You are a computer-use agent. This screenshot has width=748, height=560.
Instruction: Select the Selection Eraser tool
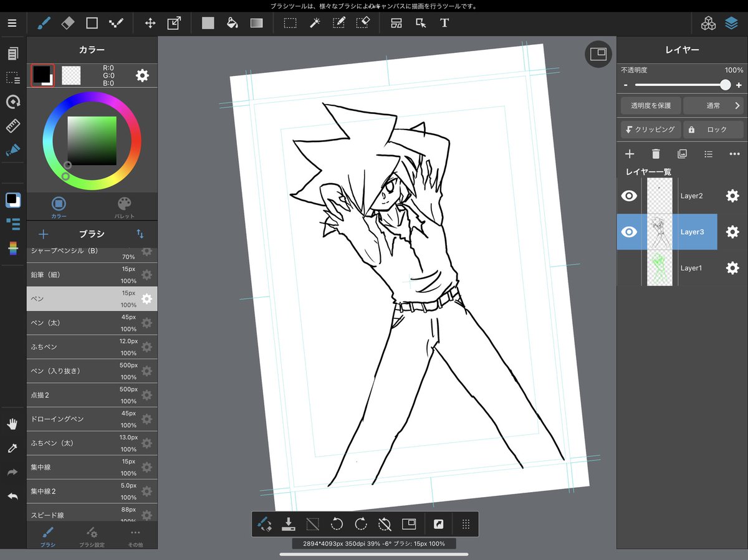(363, 23)
